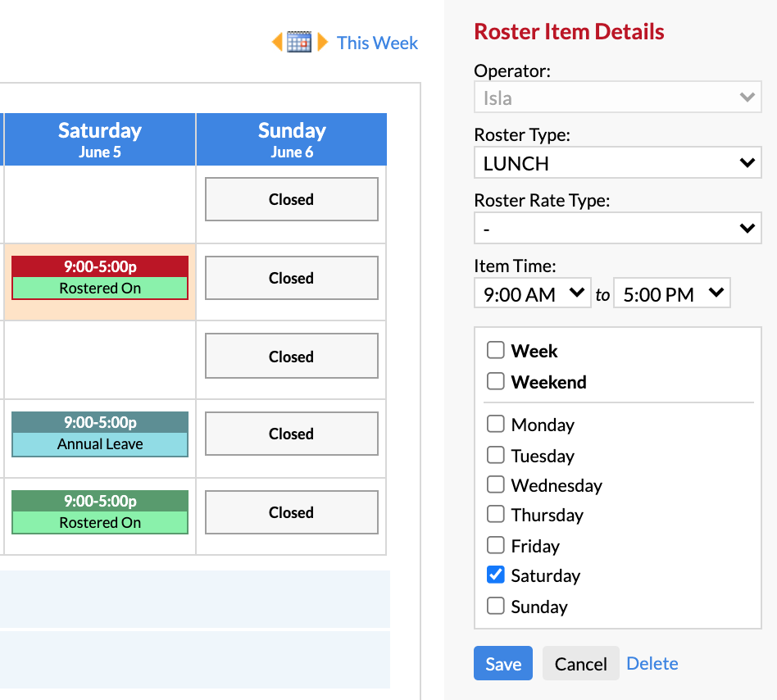Viewport: 777px width, 700px height.
Task: Open the Roster Rate Type dropdown
Action: [x=617, y=228]
